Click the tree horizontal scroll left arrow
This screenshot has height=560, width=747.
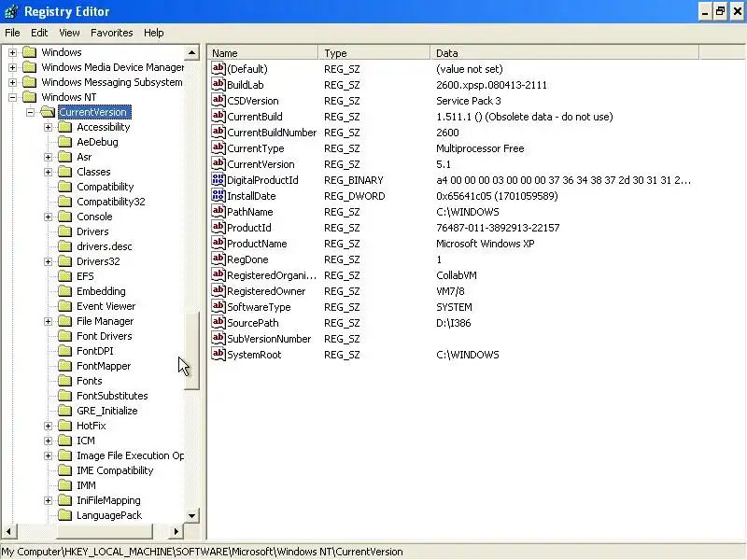9,531
